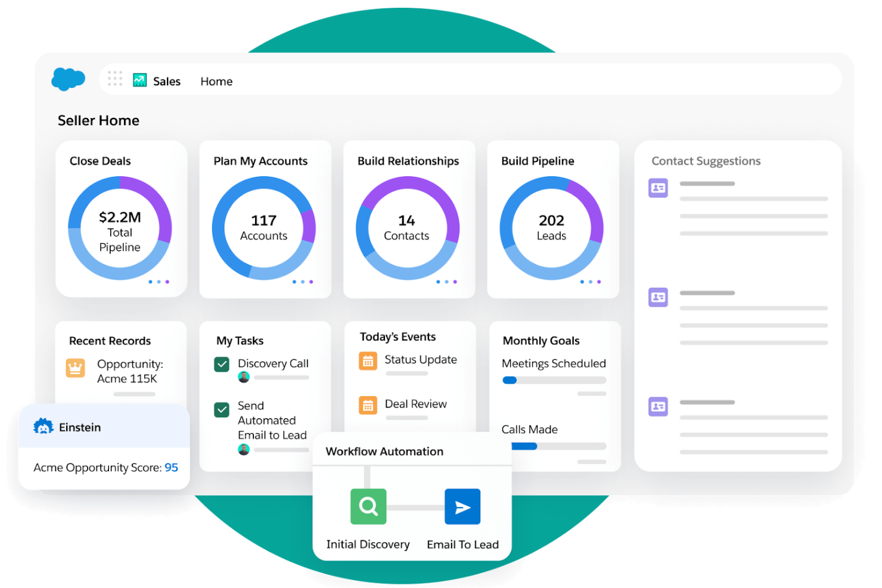
Task: Open the Status Update calendar icon
Action: click(368, 360)
